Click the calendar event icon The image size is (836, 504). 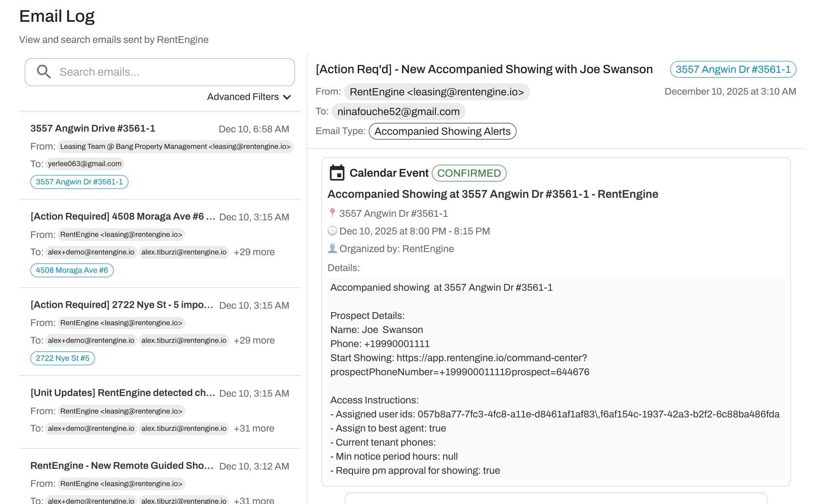[x=337, y=173]
